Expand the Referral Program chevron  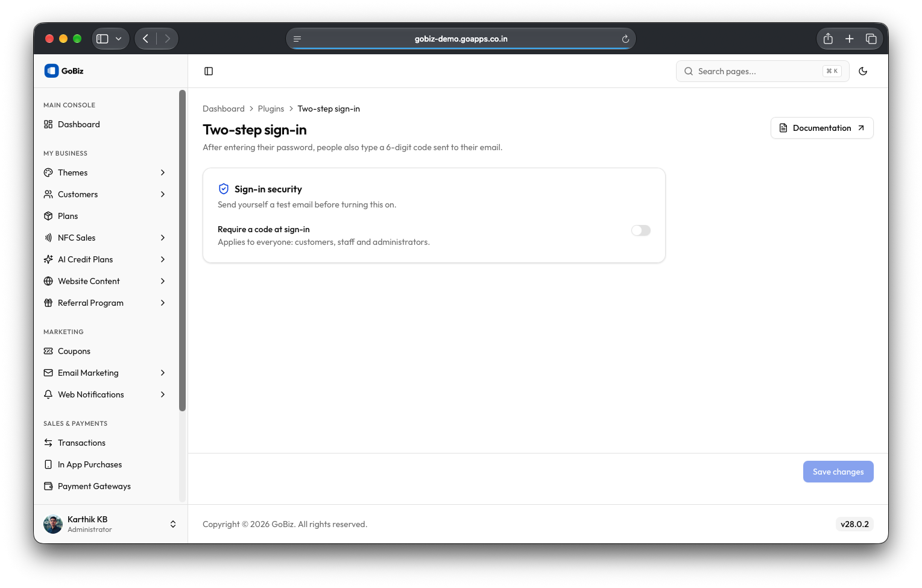point(163,303)
